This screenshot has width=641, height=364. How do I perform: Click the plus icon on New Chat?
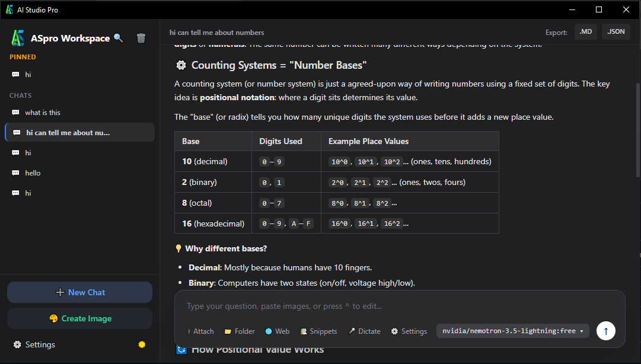tap(60, 292)
